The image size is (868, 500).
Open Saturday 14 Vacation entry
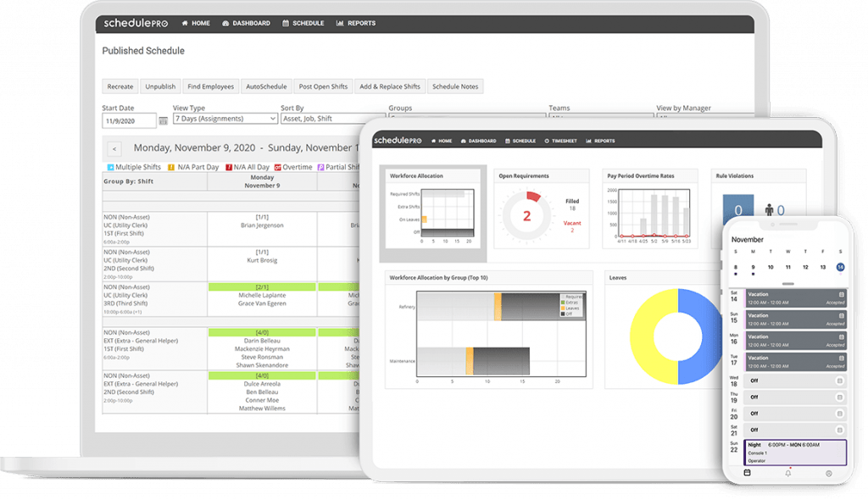click(795, 298)
